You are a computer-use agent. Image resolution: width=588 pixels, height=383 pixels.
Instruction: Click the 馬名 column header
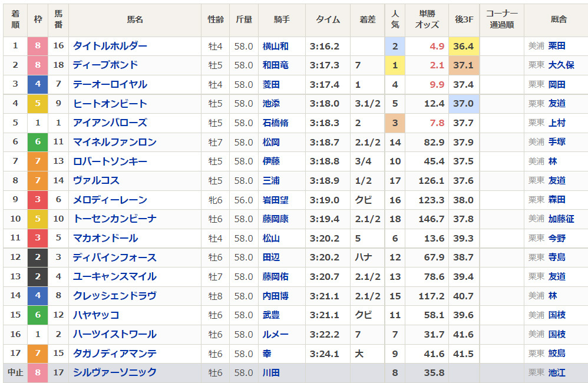pyautogui.click(x=135, y=19)
